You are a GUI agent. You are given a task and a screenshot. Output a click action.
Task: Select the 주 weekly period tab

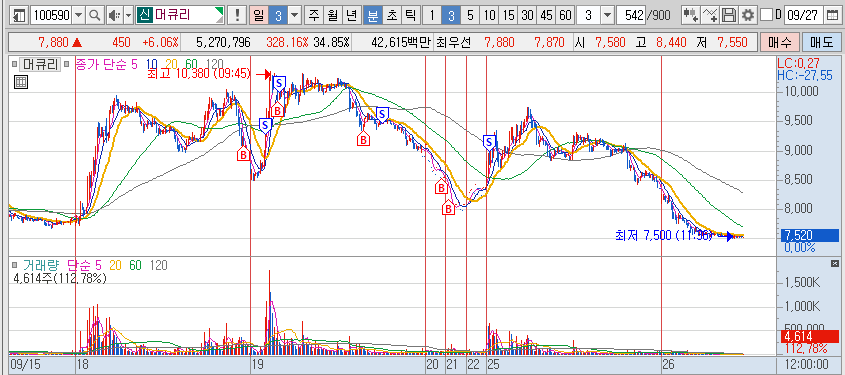pos(313,16)
